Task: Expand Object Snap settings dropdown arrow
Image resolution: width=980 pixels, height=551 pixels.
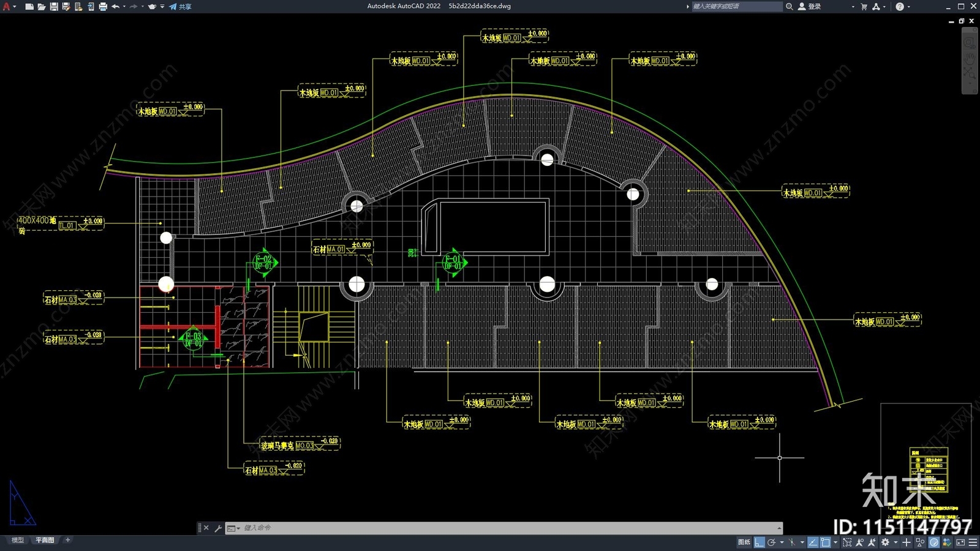Action: [835, 542]
